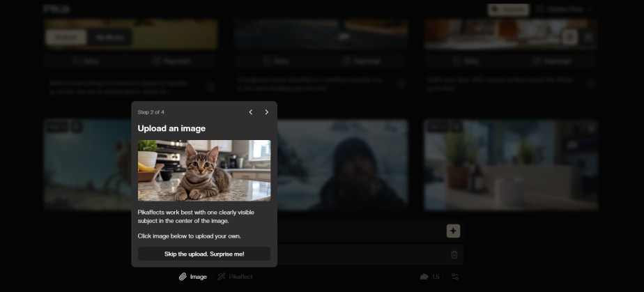Screen dimensions: 644x292
Task: Go back to the previous onboarding step
Action: (250, 112)
